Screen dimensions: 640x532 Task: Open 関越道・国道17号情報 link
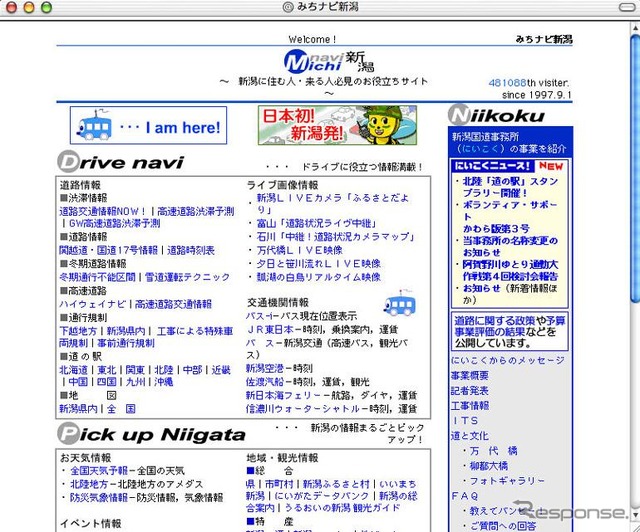click(x=108, y=250)
